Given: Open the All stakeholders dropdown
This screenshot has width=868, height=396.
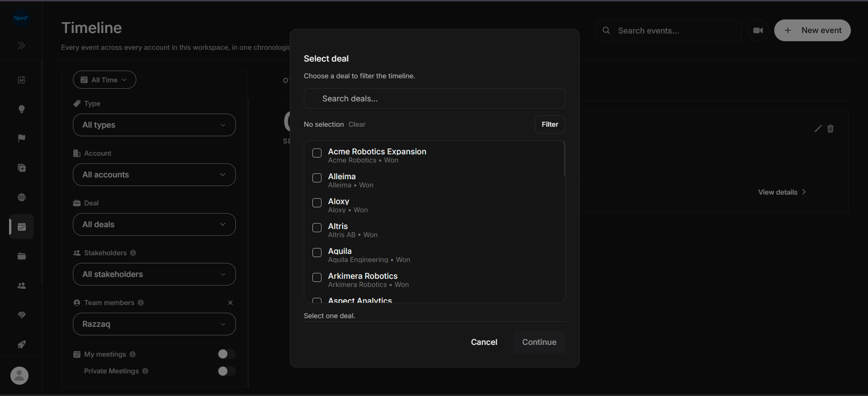Looking at the screenshot, I should pyautogui.click(x=154, y=274).
